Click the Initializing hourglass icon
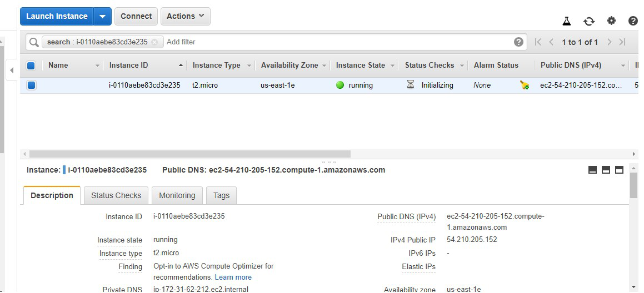The height and width of the screenshot is (293, 644). [x=410, y=85]
